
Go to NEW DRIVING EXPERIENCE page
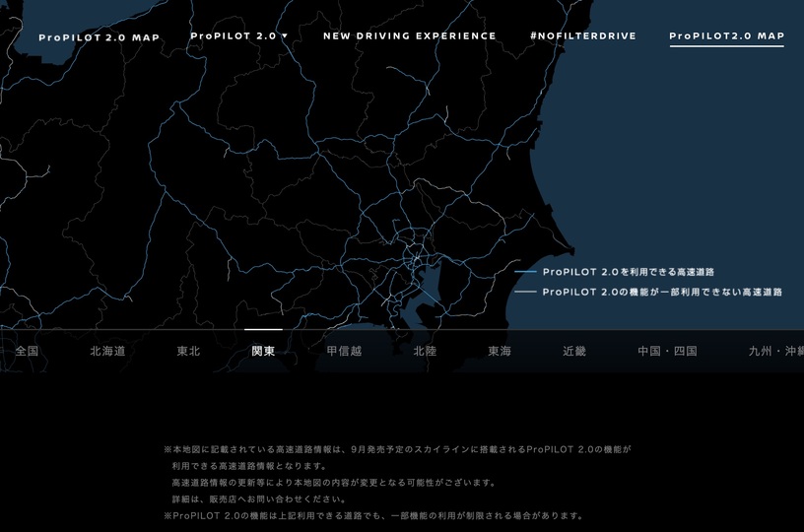409,35
